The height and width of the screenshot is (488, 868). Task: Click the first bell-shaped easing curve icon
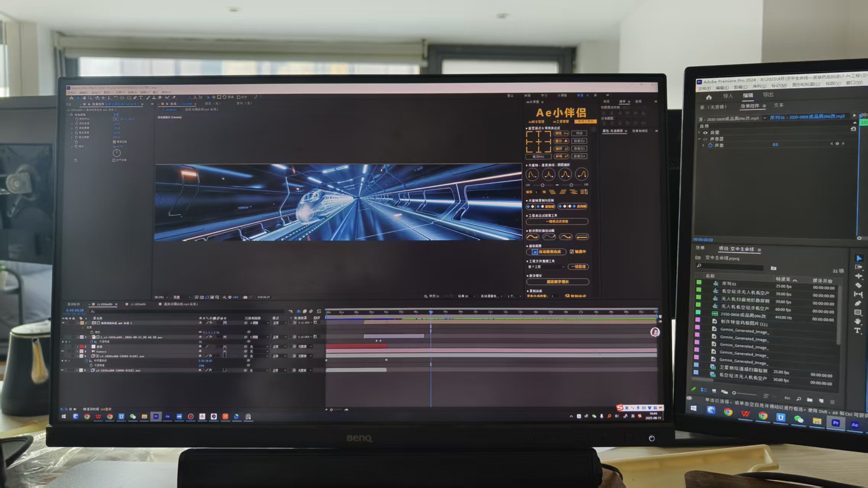pyautogui.click(x=532, y=175)
